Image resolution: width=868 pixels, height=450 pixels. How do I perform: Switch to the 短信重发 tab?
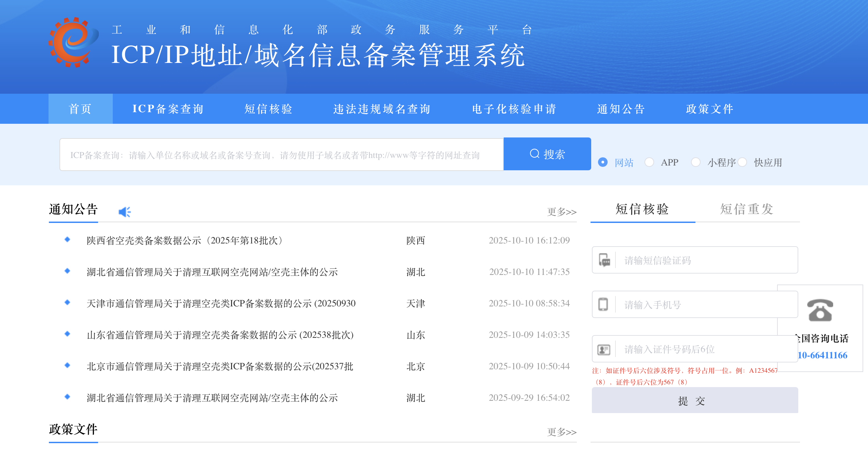747,209
